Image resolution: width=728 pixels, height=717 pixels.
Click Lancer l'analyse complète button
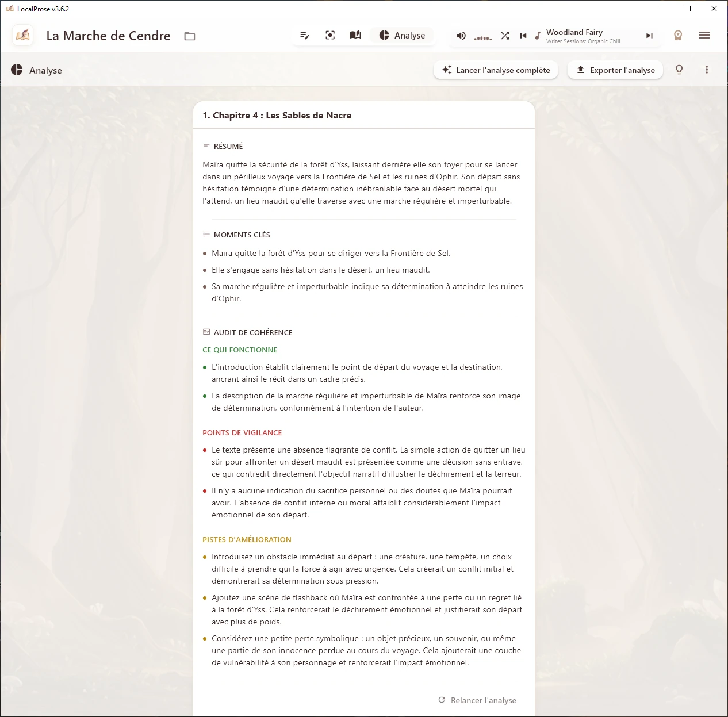tap(496, 70)
